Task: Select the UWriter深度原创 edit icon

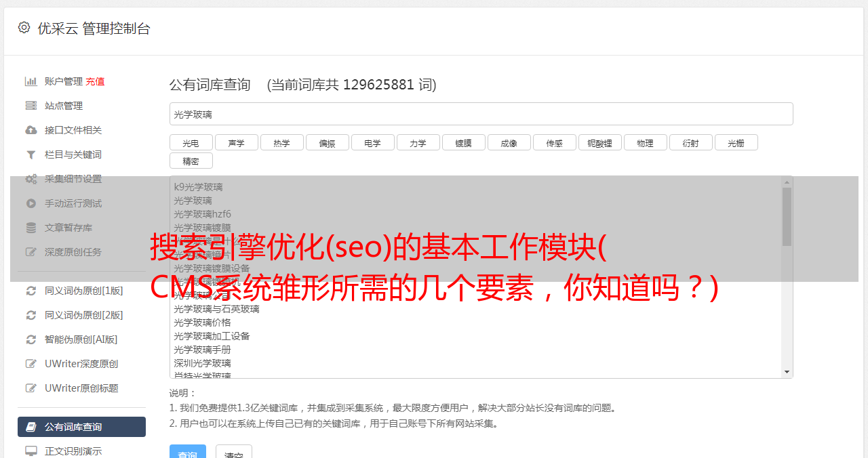Action: pos(31,364)
